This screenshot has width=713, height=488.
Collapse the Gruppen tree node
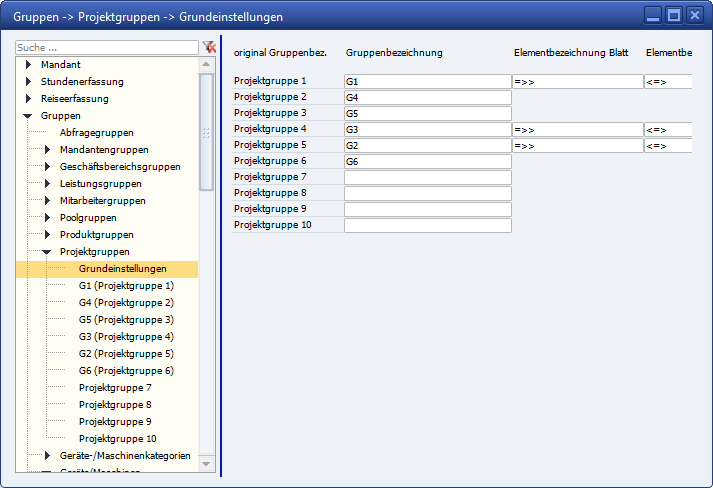(x=29, y=116)
